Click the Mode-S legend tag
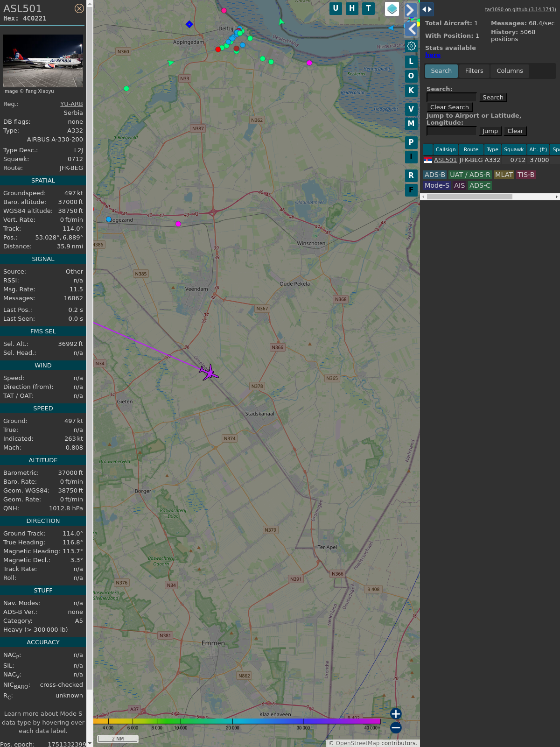Screen dimensions: 560x747 (x=437, y=185)
